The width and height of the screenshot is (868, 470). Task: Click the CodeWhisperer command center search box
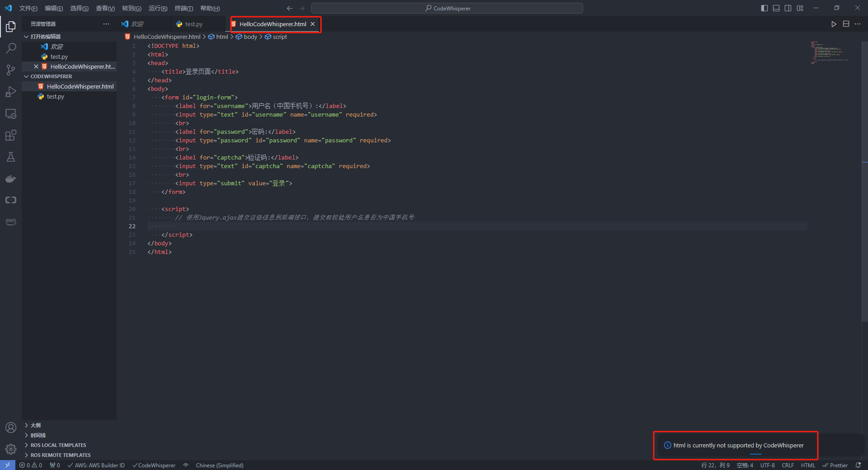coord(447,8)
